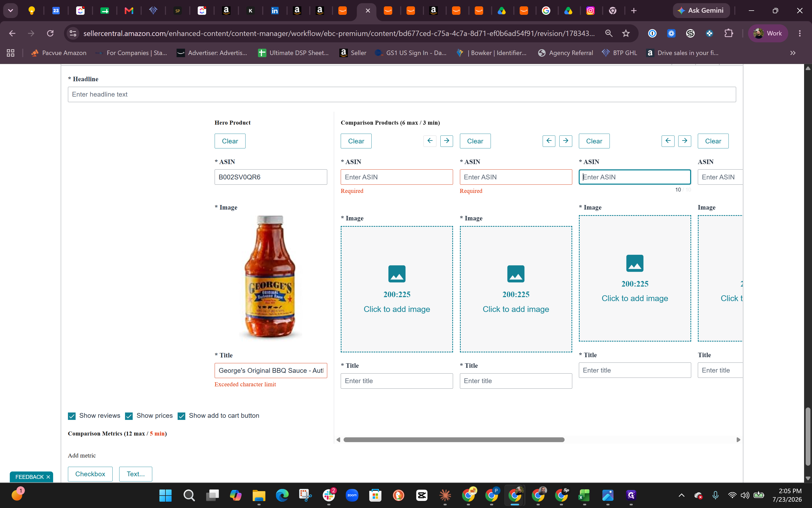
Task: Show more bookmarks with the overflow chevron
Action: (x=793, y=53)
